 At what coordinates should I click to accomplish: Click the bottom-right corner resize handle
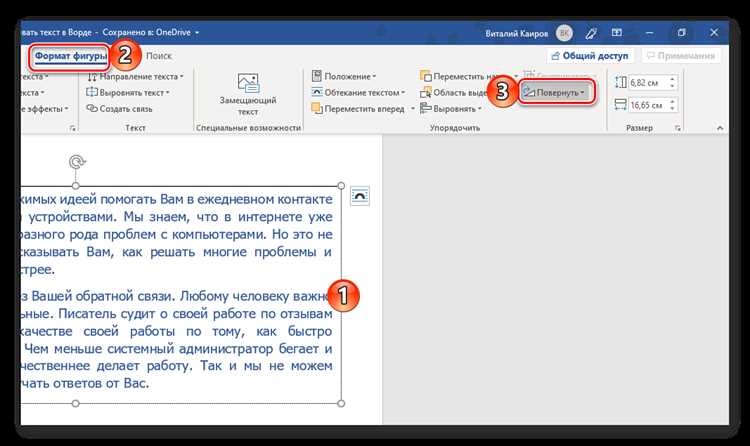341,403
